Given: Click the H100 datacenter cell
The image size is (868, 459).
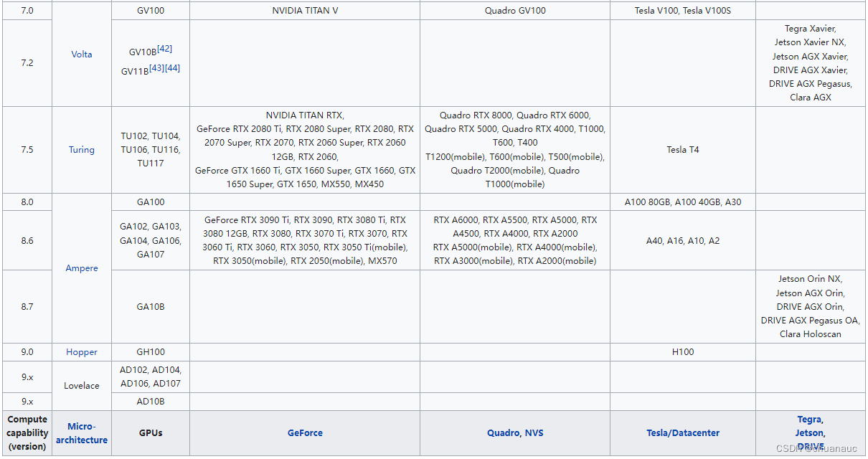Looking at the screenshot, I should tap(683, 352).
